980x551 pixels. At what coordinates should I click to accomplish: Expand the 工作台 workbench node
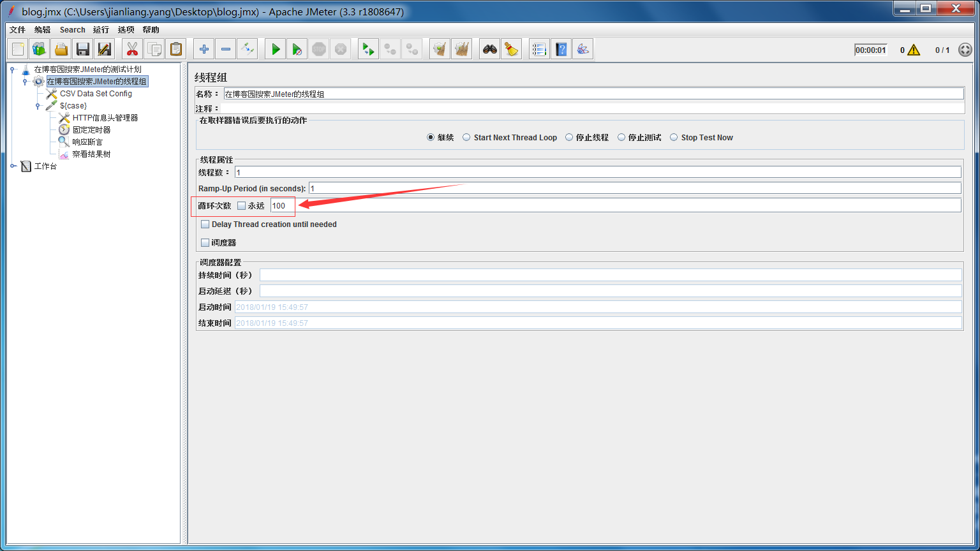(13, 166)
